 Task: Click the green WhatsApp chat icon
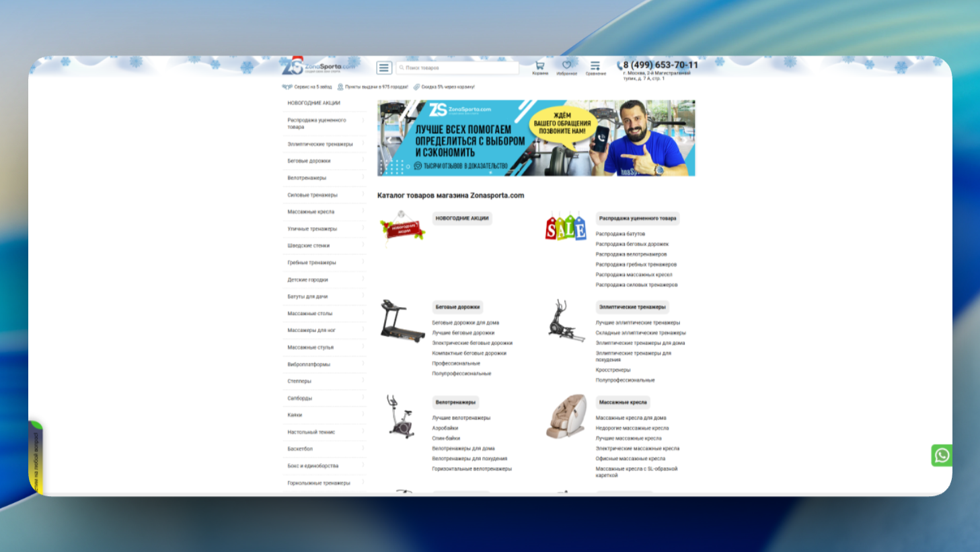942,455
